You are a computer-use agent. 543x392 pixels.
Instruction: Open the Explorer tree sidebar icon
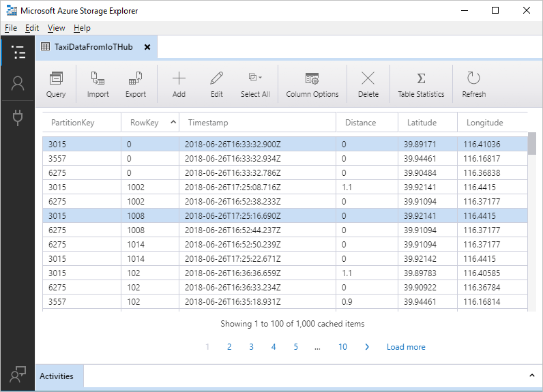pyautogui.click(x=18, y=52)
